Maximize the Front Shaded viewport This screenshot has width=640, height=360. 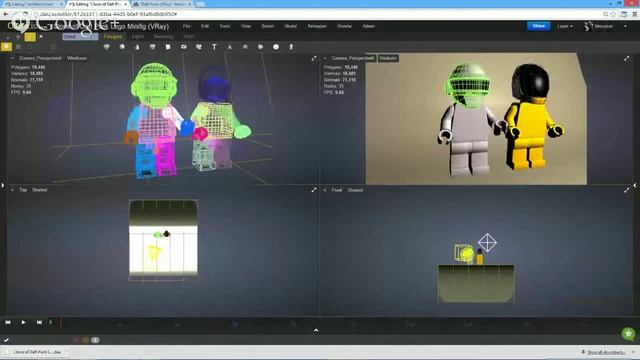coord(627,190)
